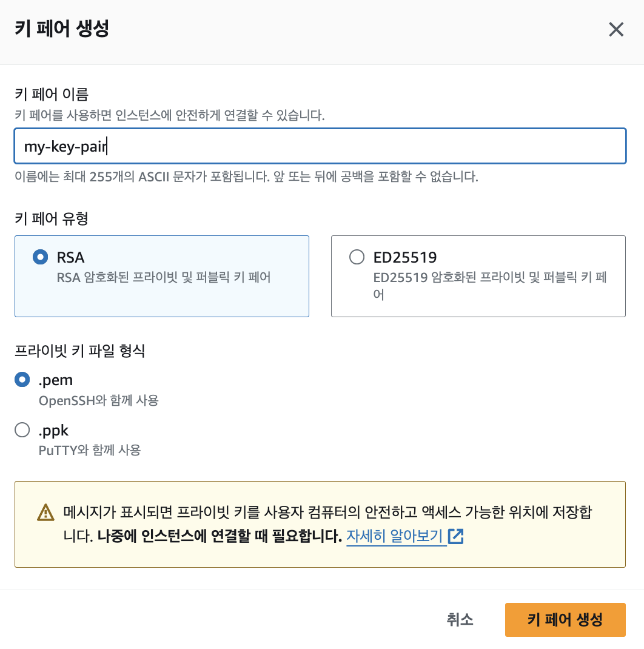This screenshot has width=644, height=649.
Task: Open the 자세히 알아보기 link
Action: click(x=395, y=536)
